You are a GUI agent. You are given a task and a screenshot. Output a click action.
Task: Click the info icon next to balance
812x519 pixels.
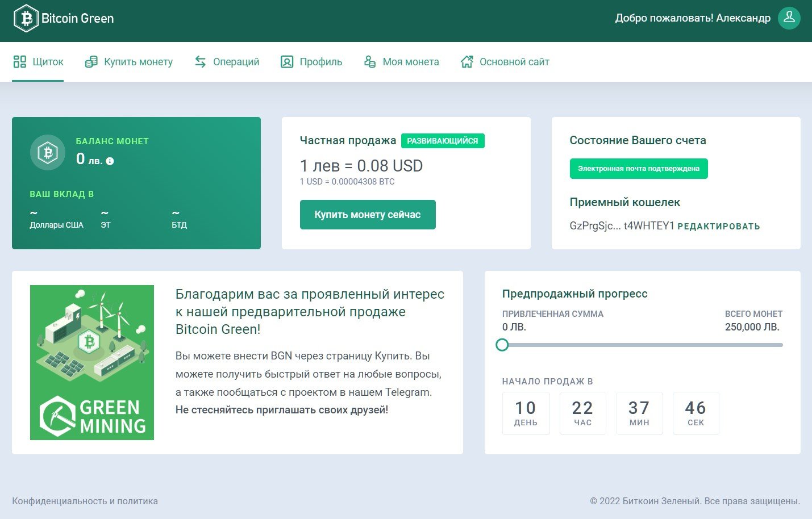point(110,161)
